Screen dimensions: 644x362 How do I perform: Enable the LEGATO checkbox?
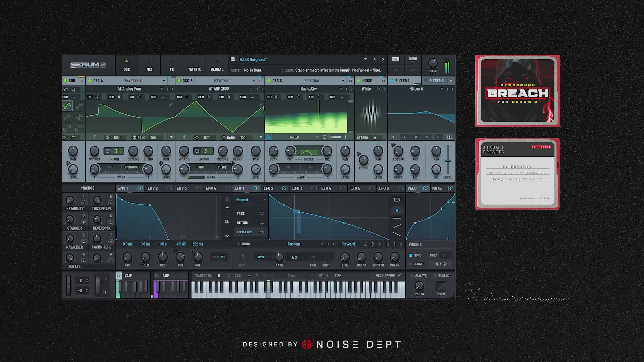point(410,264)
